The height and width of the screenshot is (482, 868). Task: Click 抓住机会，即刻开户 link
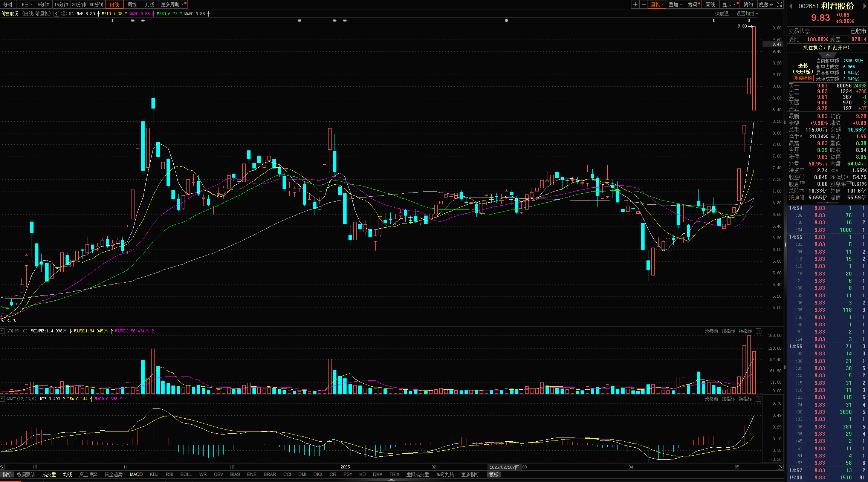(827, 47)
